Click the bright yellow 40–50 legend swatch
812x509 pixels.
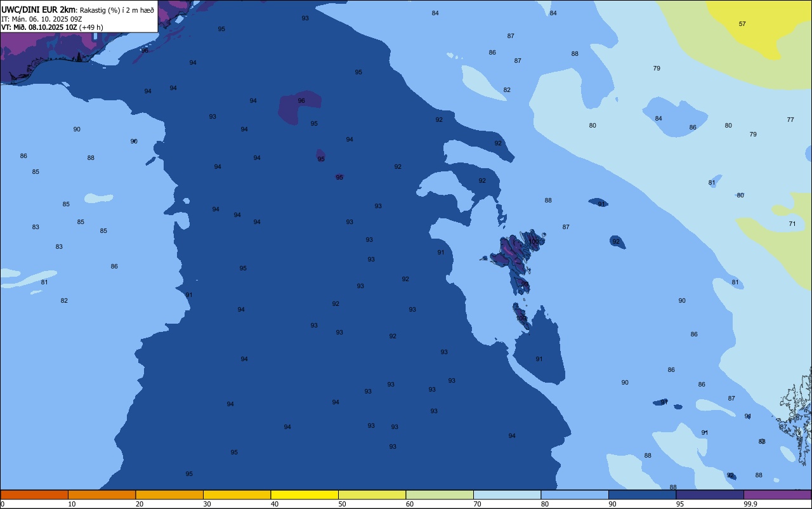coord(304,494)
